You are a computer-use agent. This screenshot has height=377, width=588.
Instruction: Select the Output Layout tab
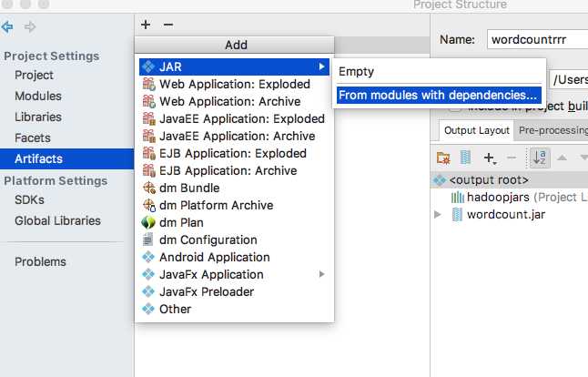tap(476, 130)
